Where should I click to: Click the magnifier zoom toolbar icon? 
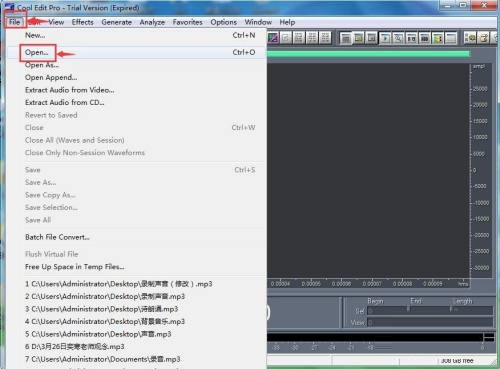[398, 38]
